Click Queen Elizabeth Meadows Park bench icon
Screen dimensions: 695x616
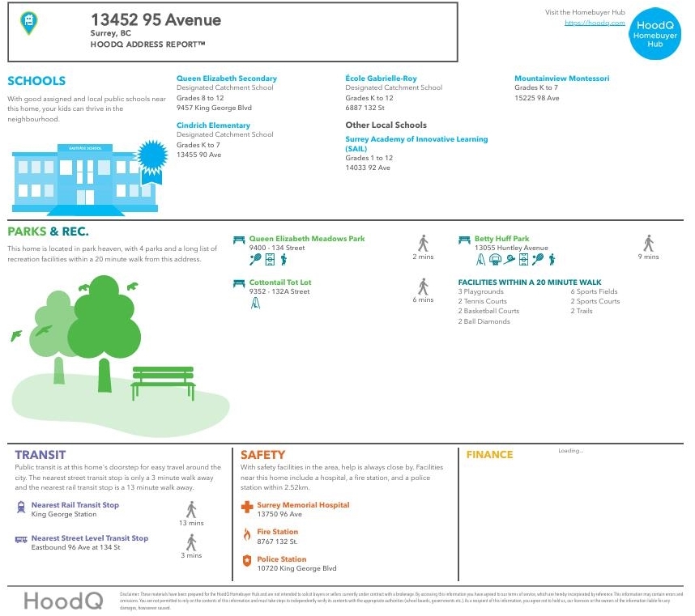coord(238,240)
